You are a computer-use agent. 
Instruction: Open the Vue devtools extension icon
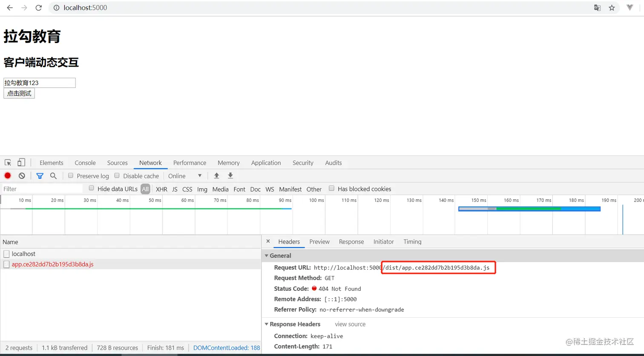click(630, 8)
